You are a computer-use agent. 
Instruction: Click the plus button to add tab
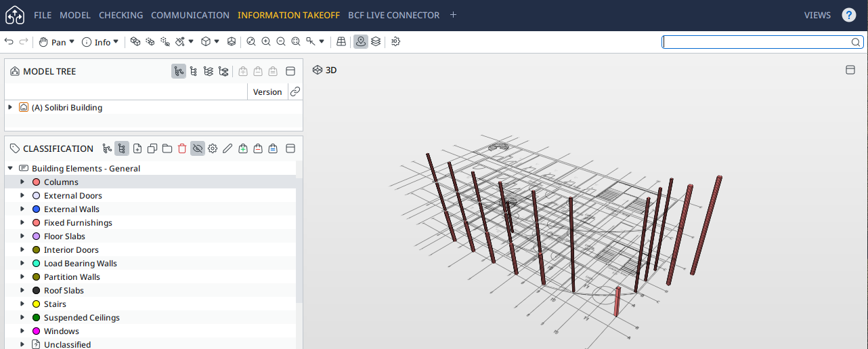tap(454, 15)
